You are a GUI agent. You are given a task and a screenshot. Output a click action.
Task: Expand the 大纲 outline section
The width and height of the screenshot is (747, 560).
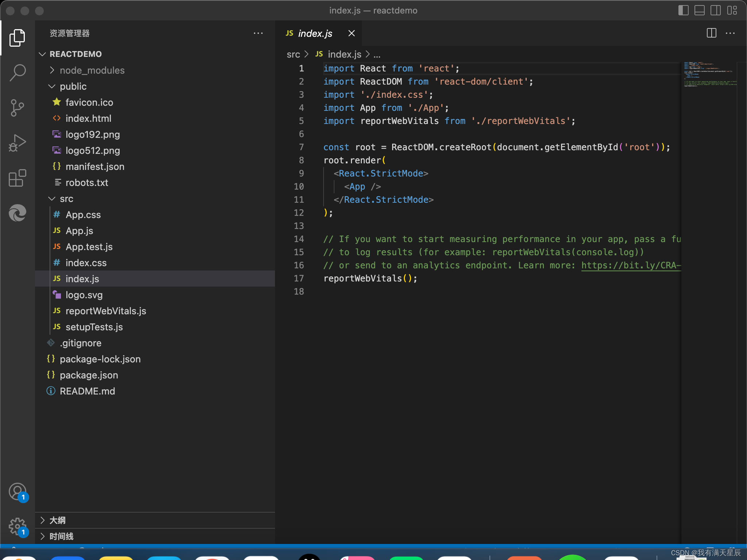click(x=58, y=520)
